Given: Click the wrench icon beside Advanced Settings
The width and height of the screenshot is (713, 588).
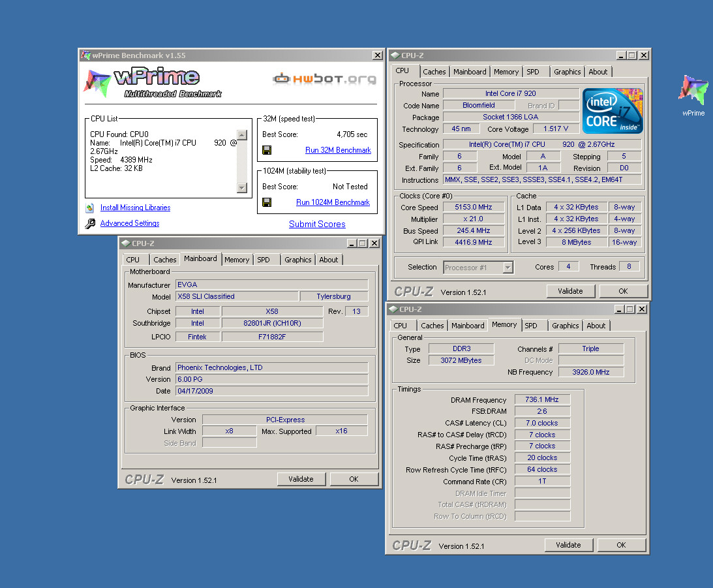Looking at the screenshot, I should (90, 223).
